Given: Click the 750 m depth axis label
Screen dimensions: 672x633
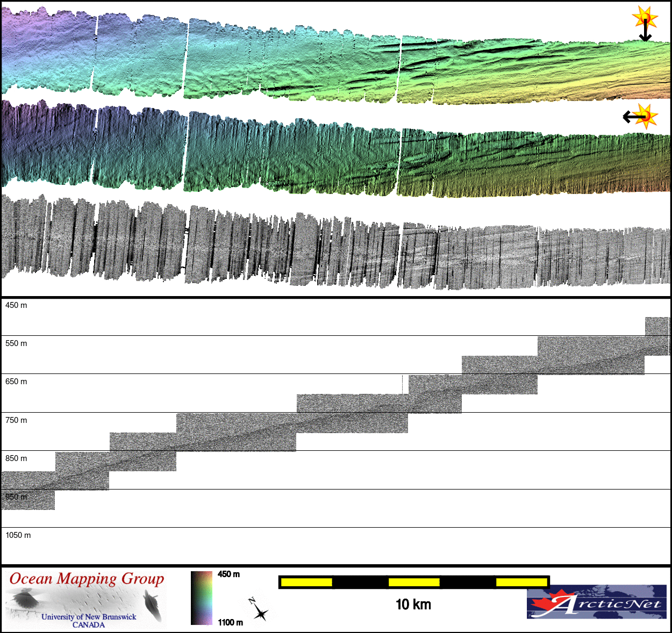Looking at the screenshot, I should pyautogui.click(x=16, y=420).
